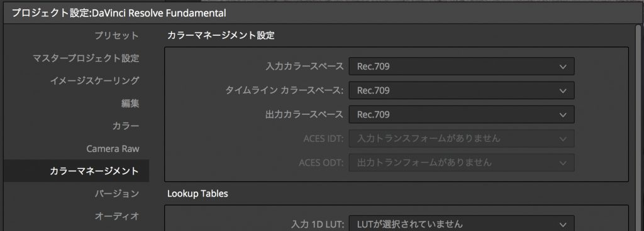This screenshot has height=231, width=644.
Task: Click the disabled ACES ODT dropdown
Action: pyautogui.click(x=462, y=163)
